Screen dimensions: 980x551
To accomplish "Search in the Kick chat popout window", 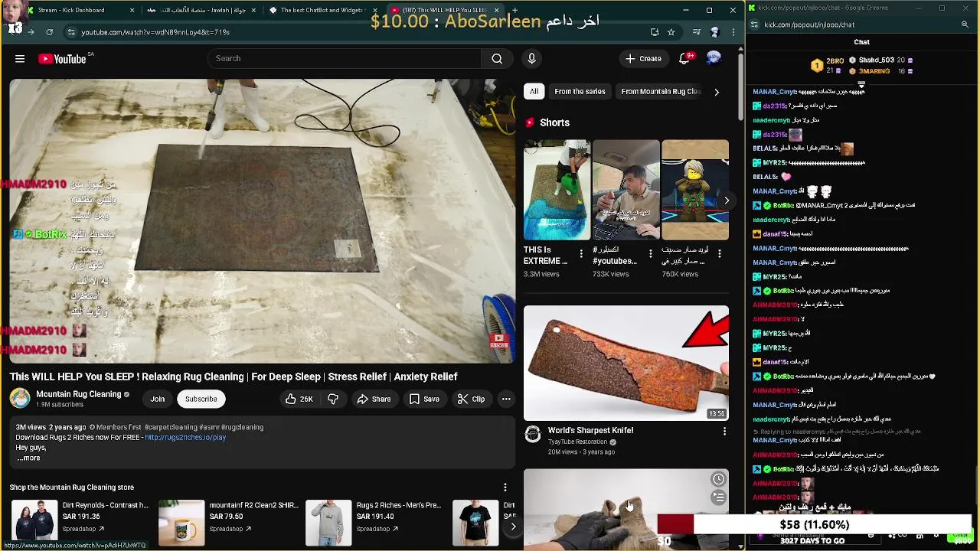I will pyautogui.click(x=965, y=24).
